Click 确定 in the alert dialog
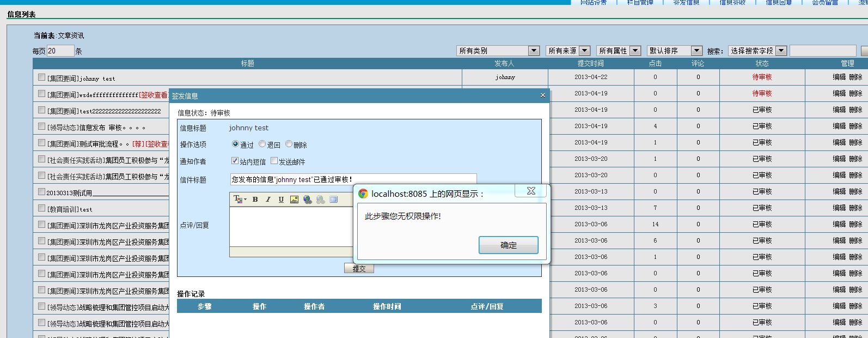Image resolution: width=868 pixels, height=338 pixels. click(508, 245)
